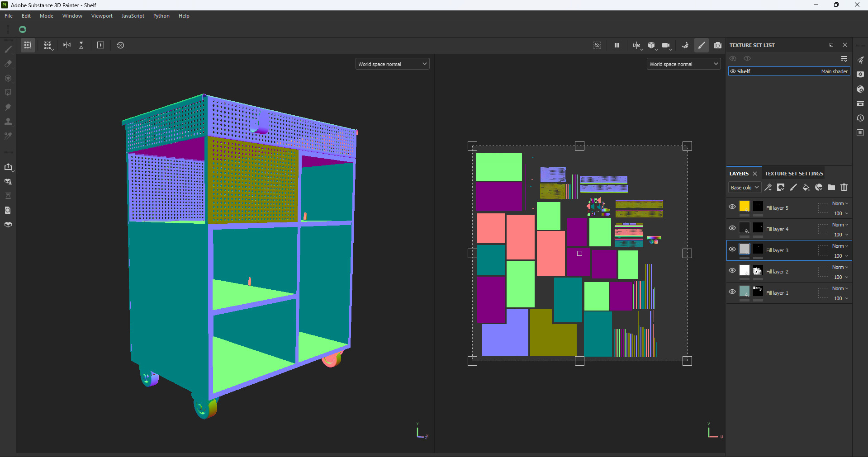Viewport: 868px width, 457px height.
Task: Switch to the Texture Set Settings tab
Action: tap(794, 174)
